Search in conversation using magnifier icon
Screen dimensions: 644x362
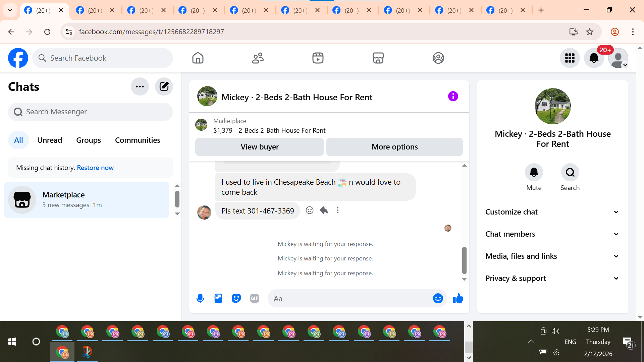[x=570, y=172]
